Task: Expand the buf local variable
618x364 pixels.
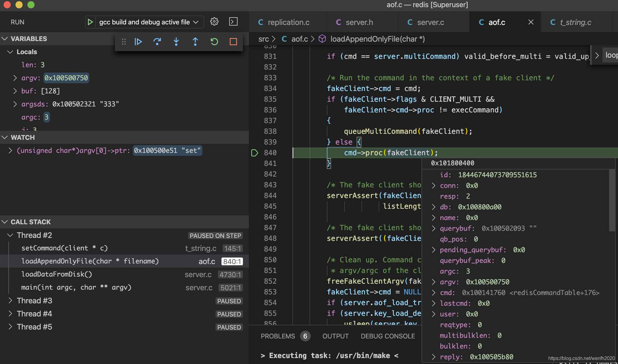Action: pyautogui.click(x=15, y=91)
